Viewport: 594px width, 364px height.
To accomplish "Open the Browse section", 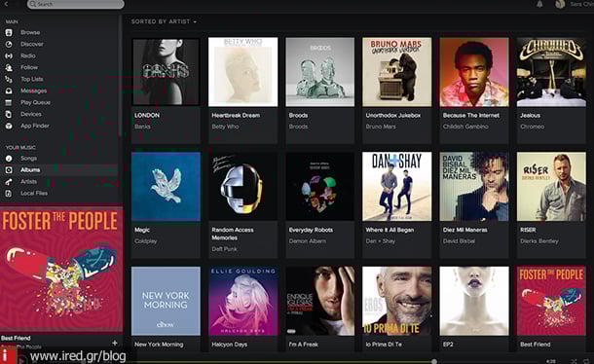I will coord(30,32).
